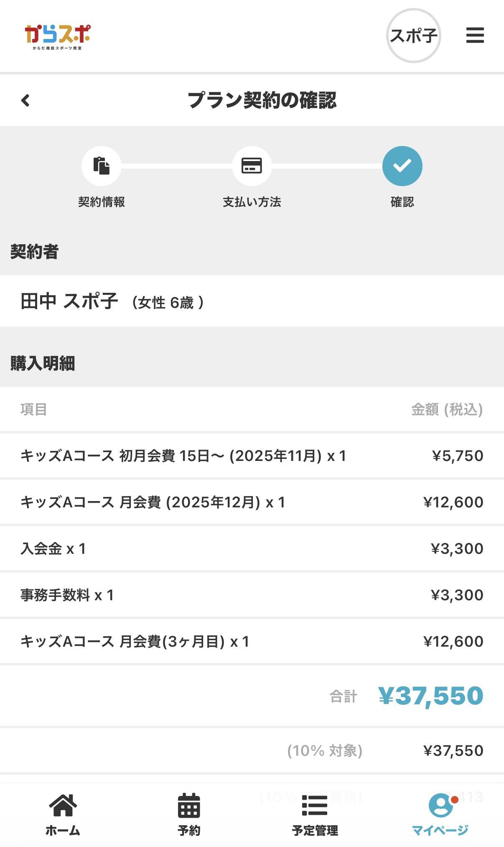Tap the 支払い方法 credit card step icon

252,166
